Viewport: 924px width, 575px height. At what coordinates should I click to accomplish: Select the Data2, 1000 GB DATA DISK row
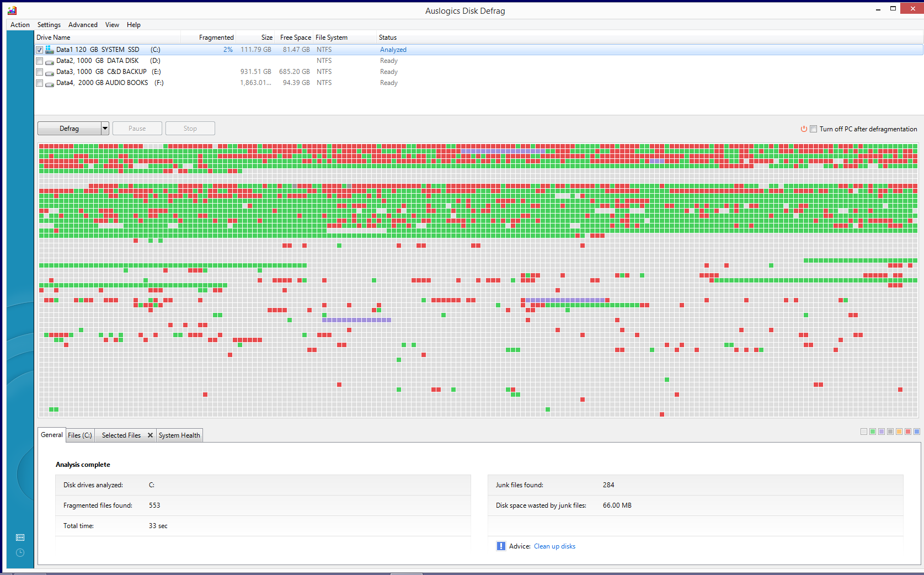tap(479, 61)
